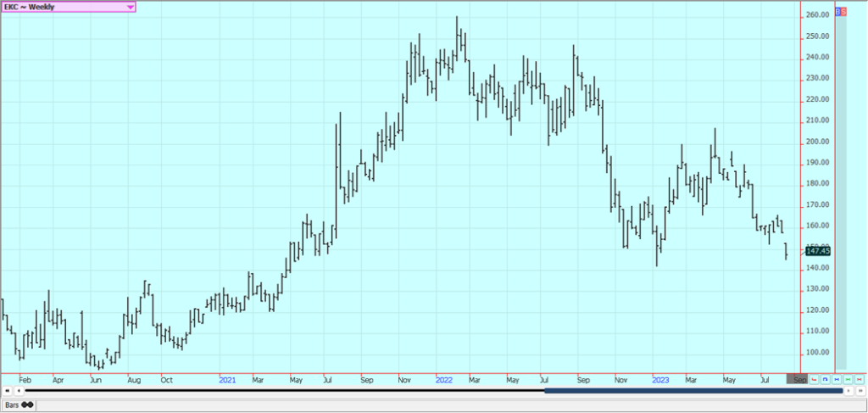Click the 2022 year label on time axis

click(x=444, y=380)
